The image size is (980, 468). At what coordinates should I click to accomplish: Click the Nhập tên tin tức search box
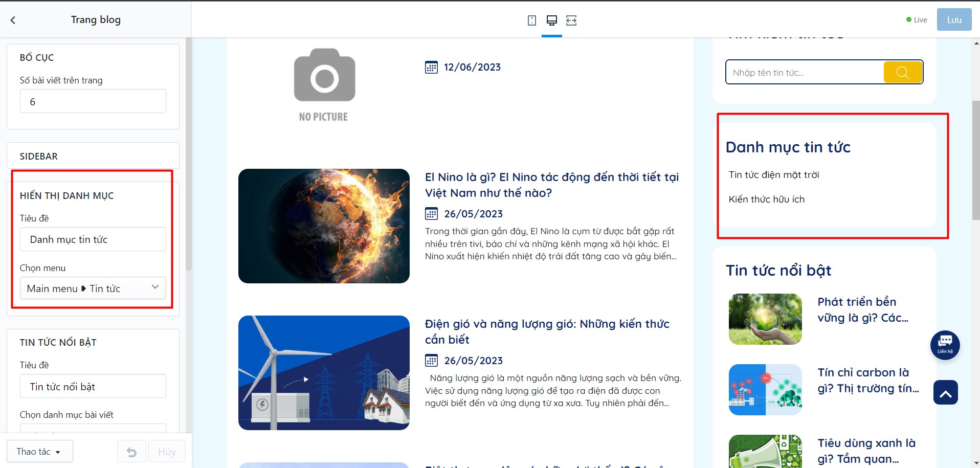[805, 72]
